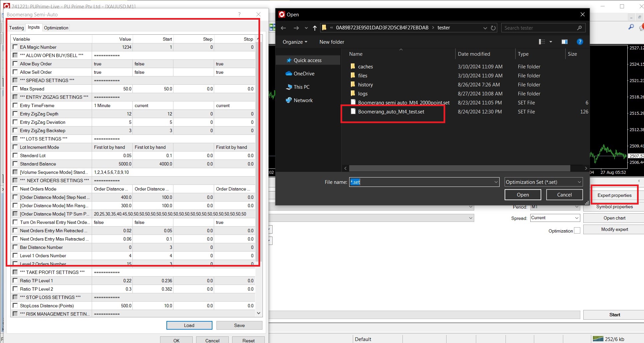Select OneDrive in navigation pane
This screenshot has height=343, width=644.
tap(304, 74)
